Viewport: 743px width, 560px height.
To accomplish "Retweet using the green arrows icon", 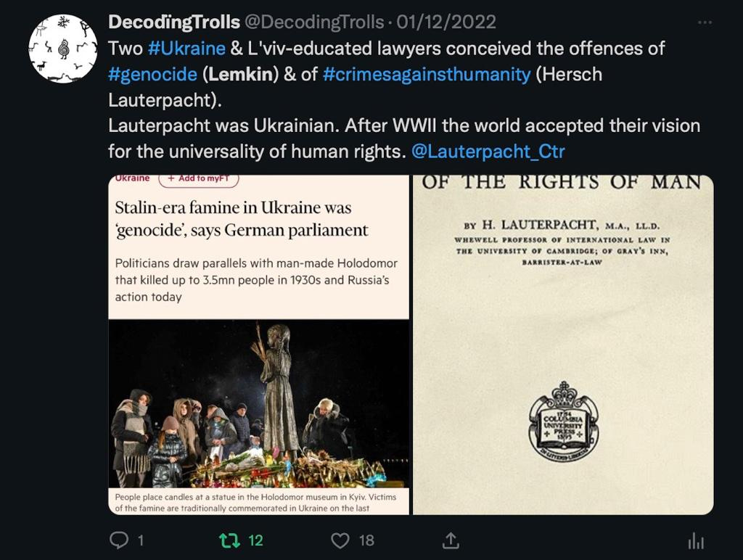I will 230,540.
